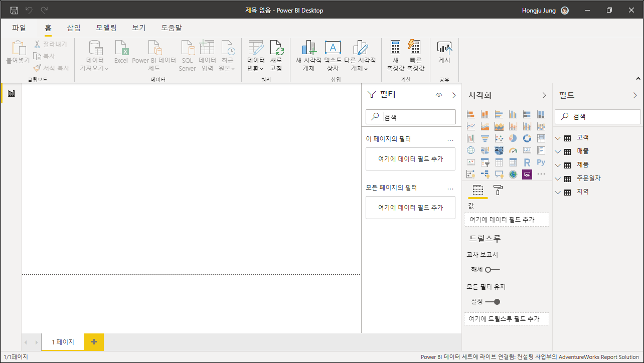This screenshot has height=363, width=644.
Task: Select the gauge visual
Action: point(513,150)
